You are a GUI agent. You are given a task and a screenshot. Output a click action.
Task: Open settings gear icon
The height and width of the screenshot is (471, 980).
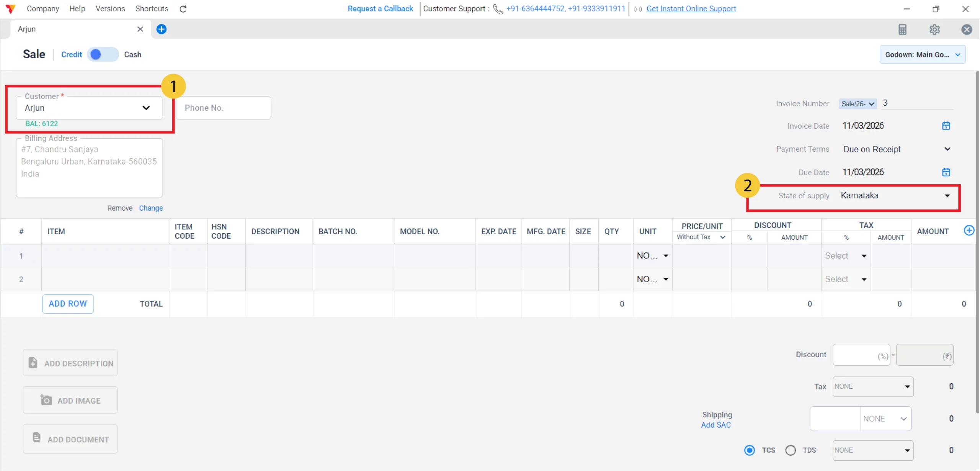click(934, 29)
